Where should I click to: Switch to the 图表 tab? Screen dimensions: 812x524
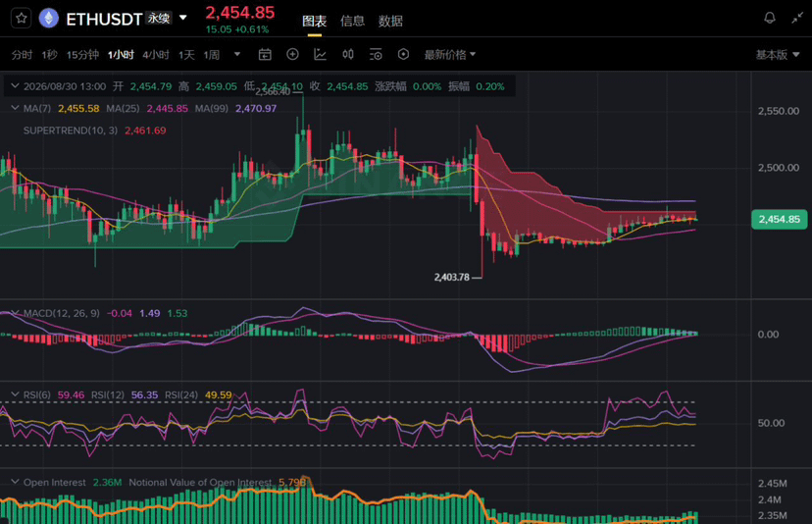(x=315, y=22)
